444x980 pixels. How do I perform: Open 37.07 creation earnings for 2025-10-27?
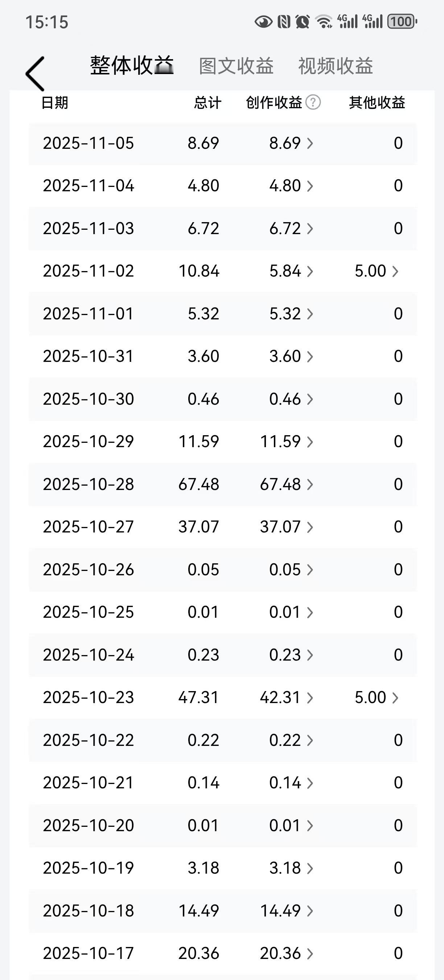point(287,527)
